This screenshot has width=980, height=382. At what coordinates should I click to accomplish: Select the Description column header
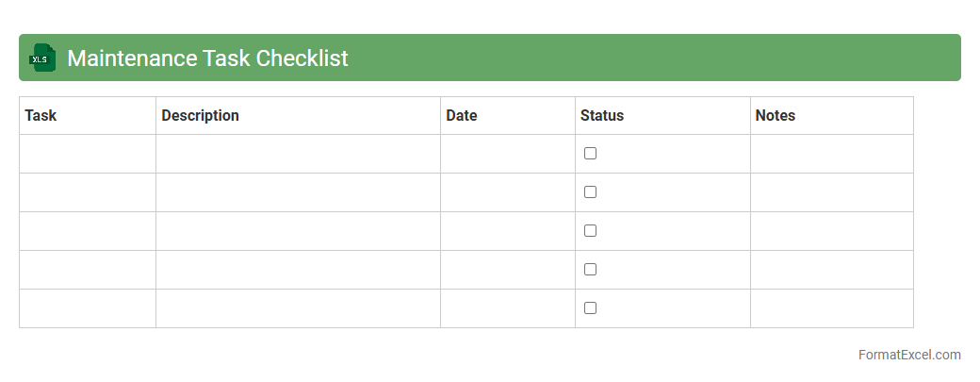[200, 116]
